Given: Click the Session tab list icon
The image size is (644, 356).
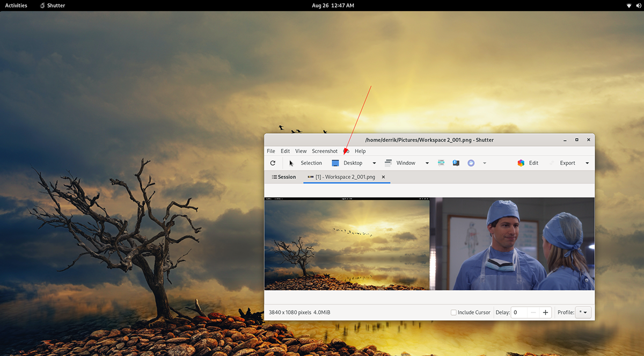Looking at the screenshot, I should coord(275,177).
